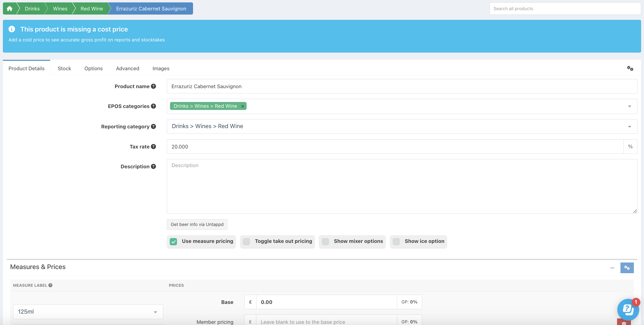Open the 125ml measure label dropdown
644x325 pixels.
(x=88, y=311)
